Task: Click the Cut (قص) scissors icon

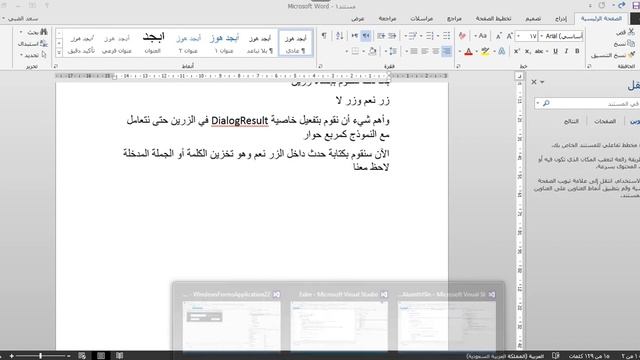Action: coord(631,32)
